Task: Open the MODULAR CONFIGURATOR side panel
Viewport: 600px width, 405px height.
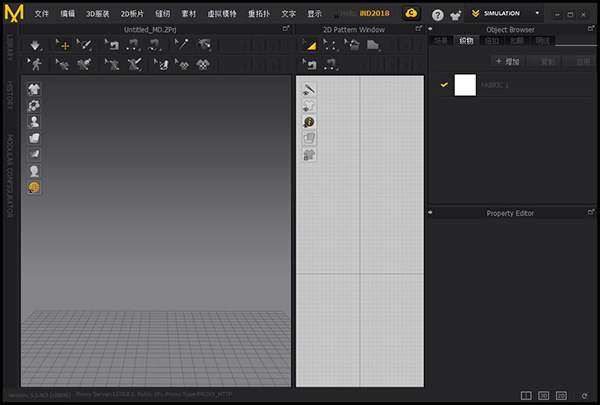Action: (x=10, y=176)
